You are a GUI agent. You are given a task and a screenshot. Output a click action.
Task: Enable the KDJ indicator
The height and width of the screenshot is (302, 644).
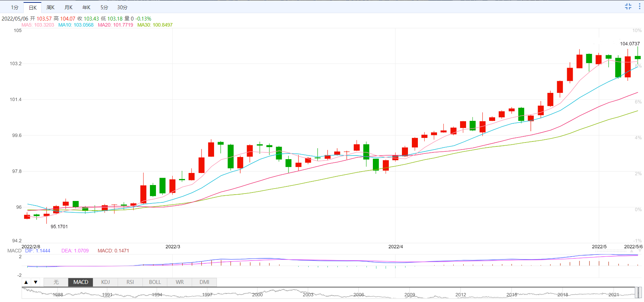tap(105, 282)
